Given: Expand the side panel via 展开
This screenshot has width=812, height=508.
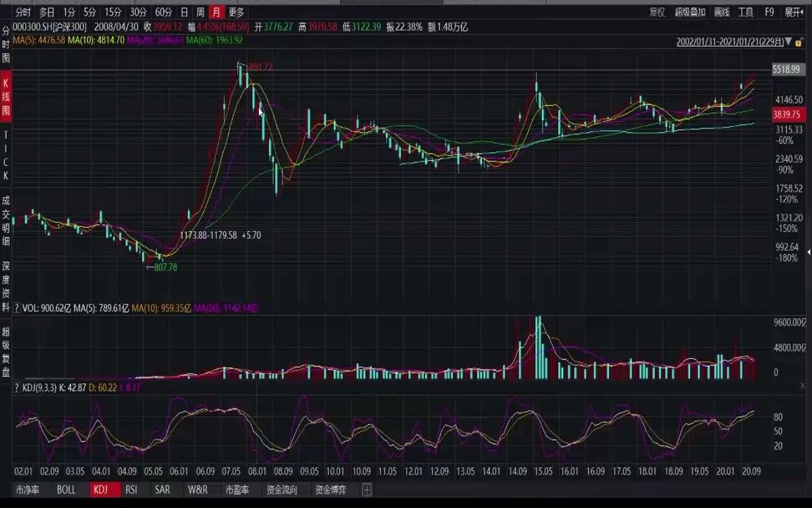Looking at the screenshot, I should click(x=794, y=12).
